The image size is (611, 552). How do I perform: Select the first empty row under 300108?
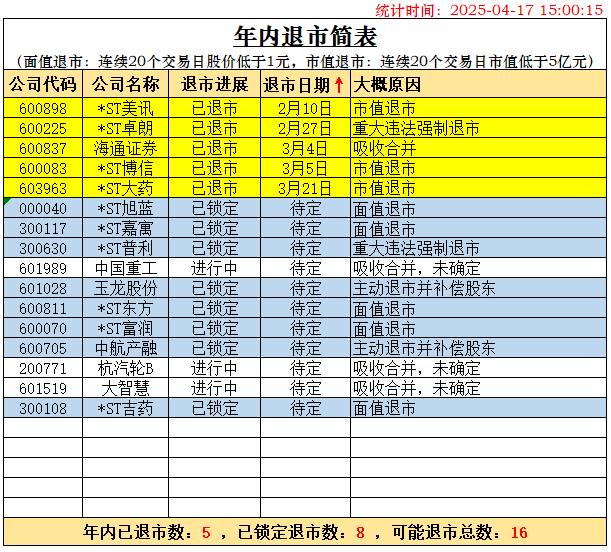tap(305, 428)
